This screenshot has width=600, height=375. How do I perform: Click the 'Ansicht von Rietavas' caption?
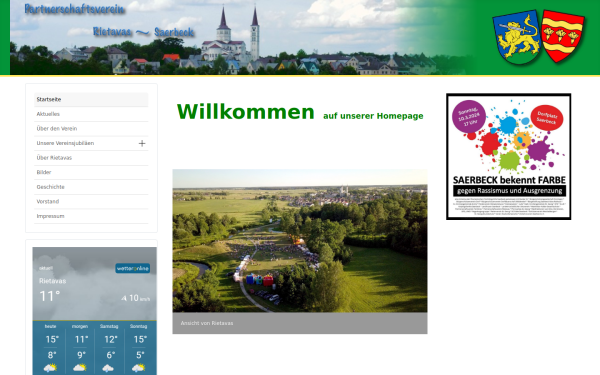[207, 323]
